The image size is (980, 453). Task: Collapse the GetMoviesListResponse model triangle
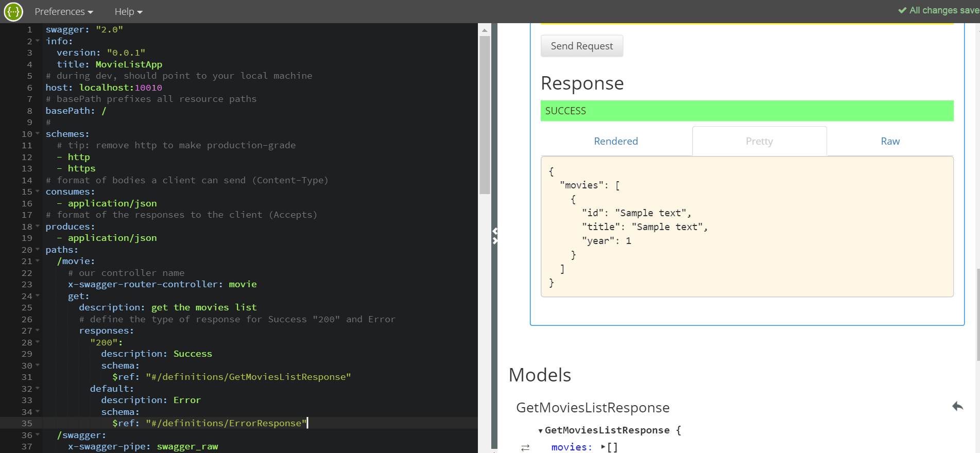[x=540, y=431]
